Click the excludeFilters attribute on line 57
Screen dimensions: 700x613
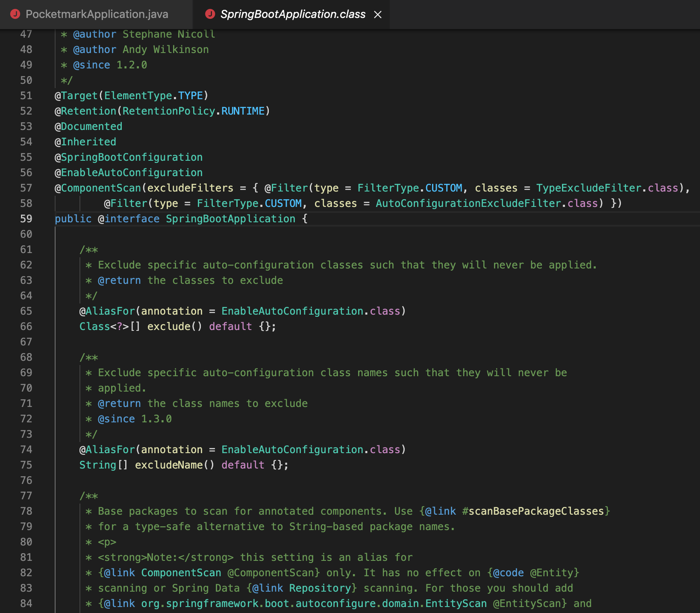(x=191, y=188)
